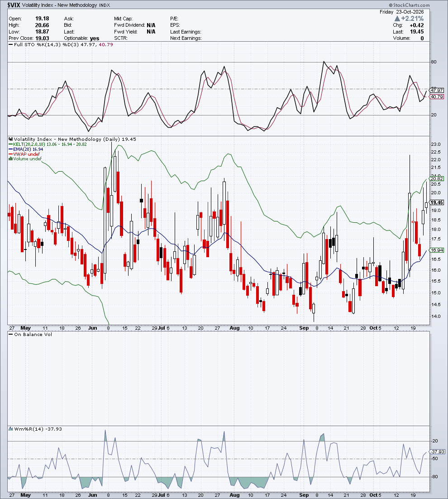Click the Volume value 0 in header
Screen dimensions: 448x499
[422, 38]
